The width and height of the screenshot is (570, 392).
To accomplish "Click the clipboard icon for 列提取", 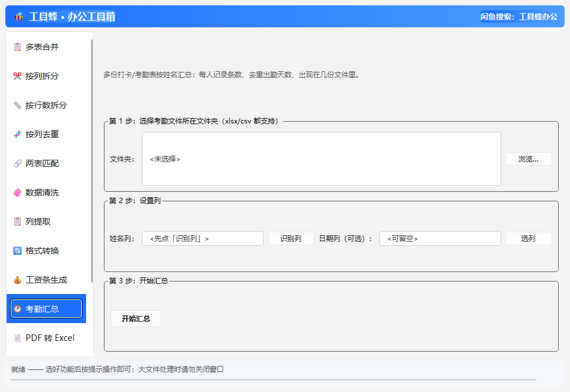I will [x=17, y=222].
